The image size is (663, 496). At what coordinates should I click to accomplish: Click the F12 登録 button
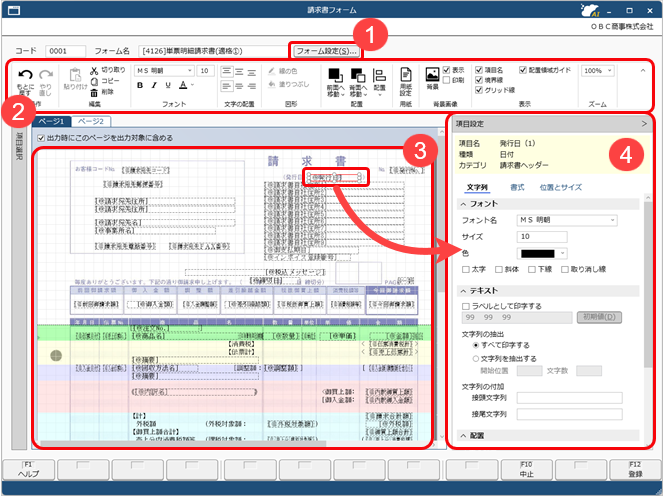(635, 471)
